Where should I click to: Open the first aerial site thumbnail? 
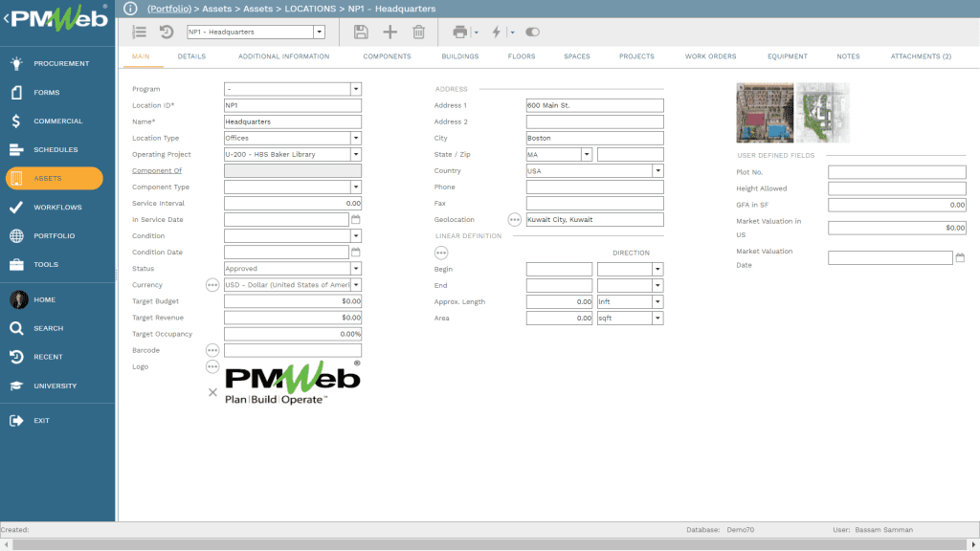coord(765,113)
